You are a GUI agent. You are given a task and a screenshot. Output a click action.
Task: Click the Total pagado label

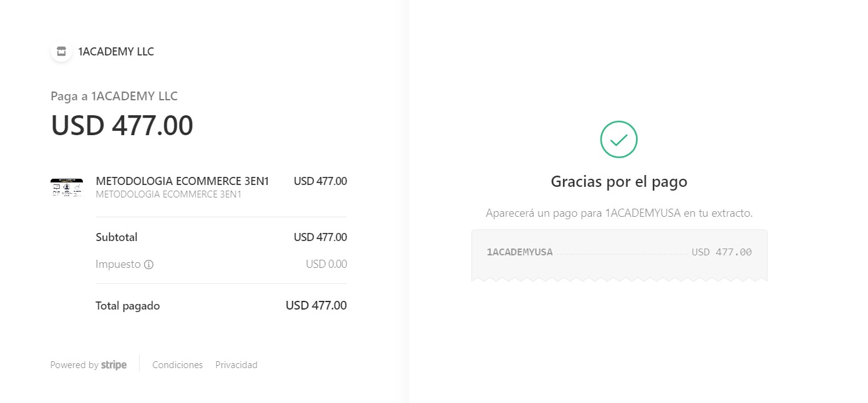coord(128,306)
